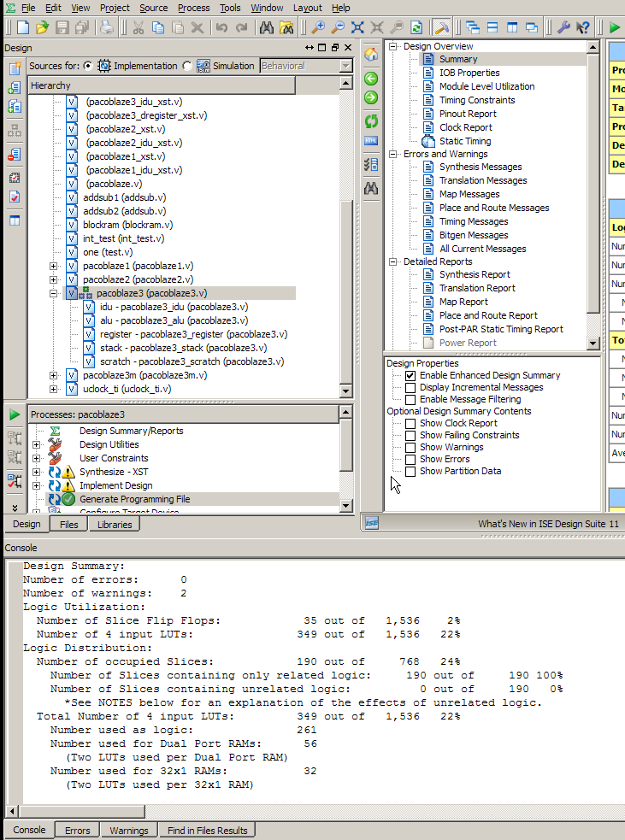Collapse the Errors and Warnings section
The width and height of the screenshot is (625, 840).
(x=393, y=155)
